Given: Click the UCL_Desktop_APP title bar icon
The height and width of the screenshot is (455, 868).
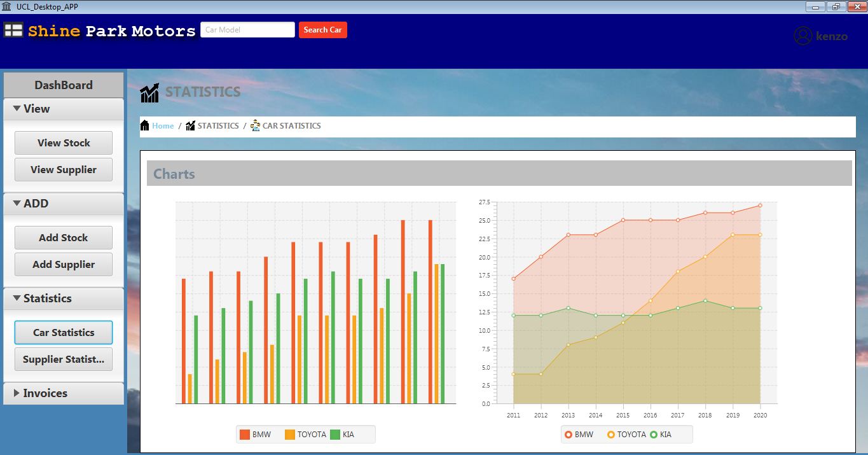Looking at the screenshot, I should tap(6, 6).
